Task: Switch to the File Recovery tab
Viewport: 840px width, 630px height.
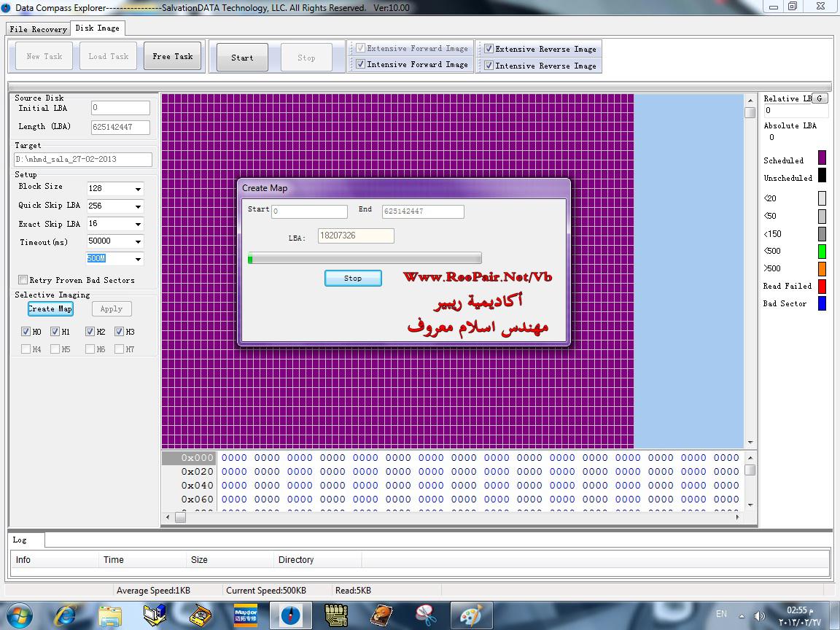Action: 38,29
